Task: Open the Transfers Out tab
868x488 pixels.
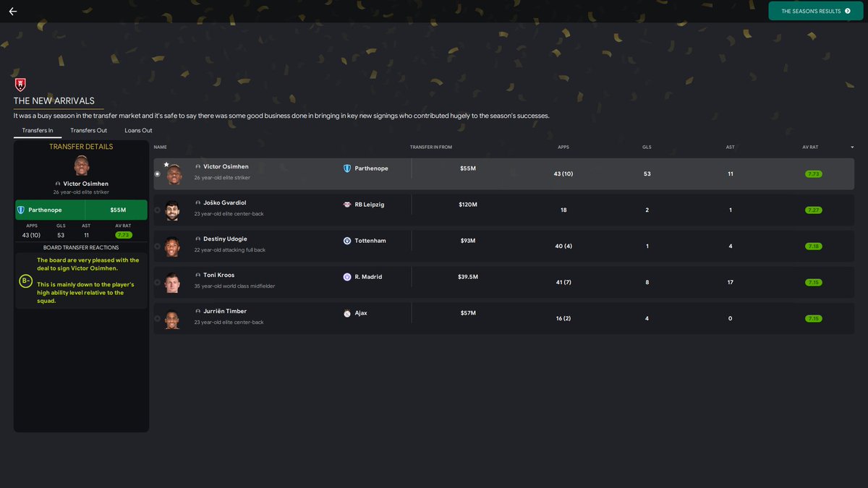Action: pos(89,130)
